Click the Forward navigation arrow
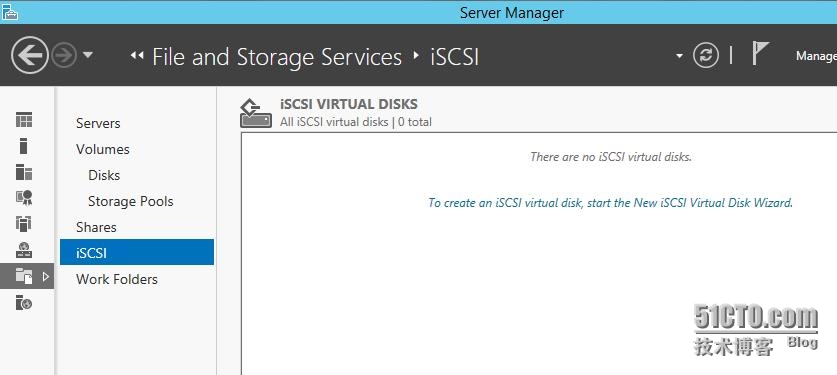Screen dimensions: 837x375 coord(64,55)
